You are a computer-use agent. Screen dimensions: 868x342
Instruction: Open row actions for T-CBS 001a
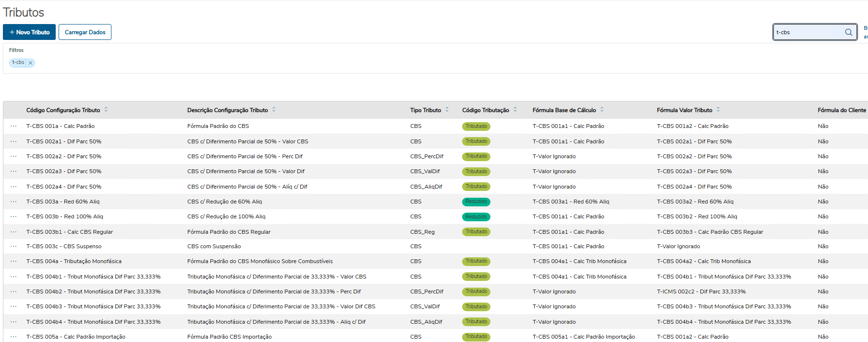tap(13, 126)
